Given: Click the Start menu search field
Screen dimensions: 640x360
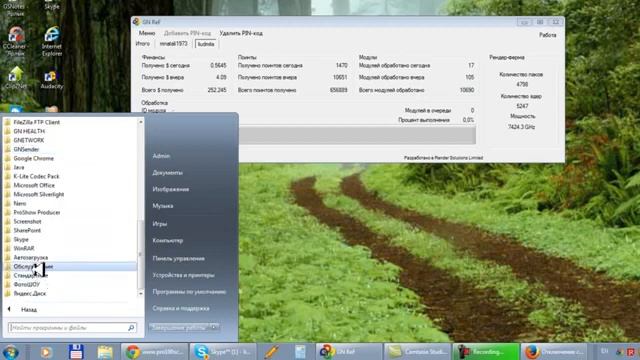Looking at the screenshot, I should click(67, 328).
